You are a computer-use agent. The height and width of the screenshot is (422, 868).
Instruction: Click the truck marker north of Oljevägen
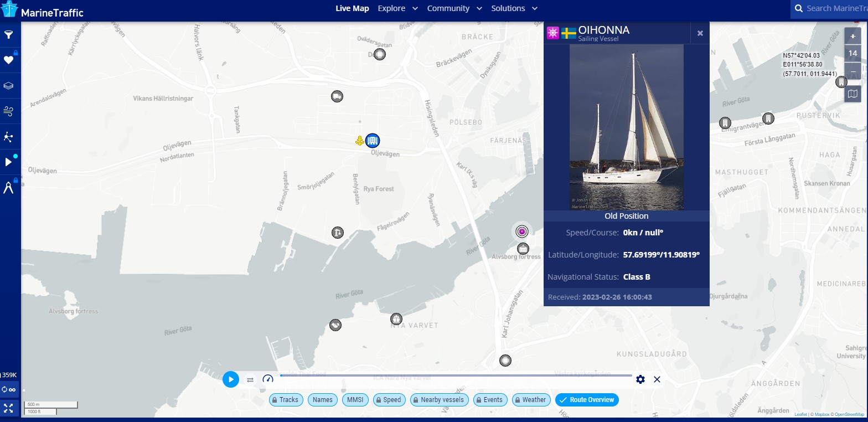(x=337, y=96)
